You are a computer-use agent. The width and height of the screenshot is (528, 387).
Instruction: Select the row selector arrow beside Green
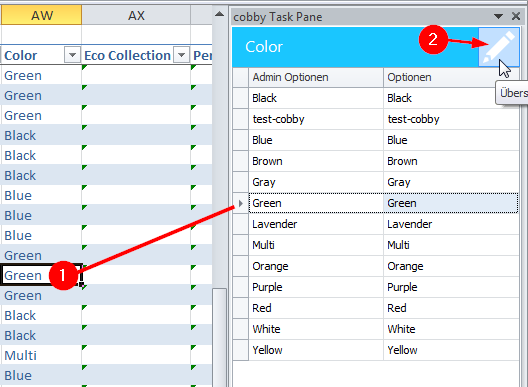pos(241,203)
